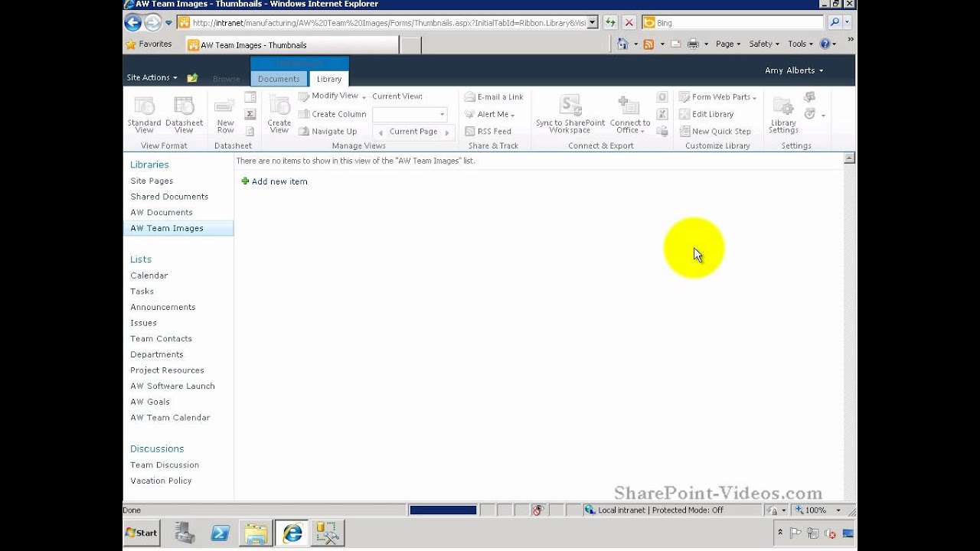This screenshot has height=551, width=980.
Task: Open the Calendar list
Action: [x=149, y=275]
